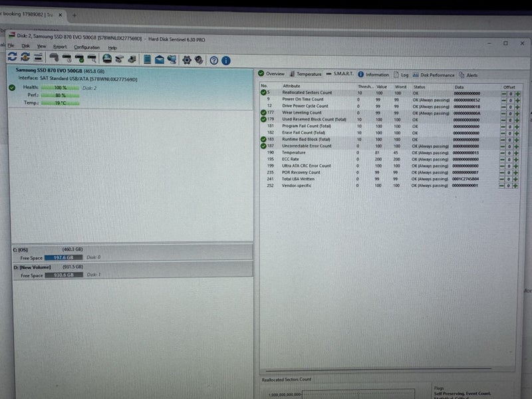Open the View menu
Image resolution: width=532 pixels, height=399 pixels.
coord(41,46)
